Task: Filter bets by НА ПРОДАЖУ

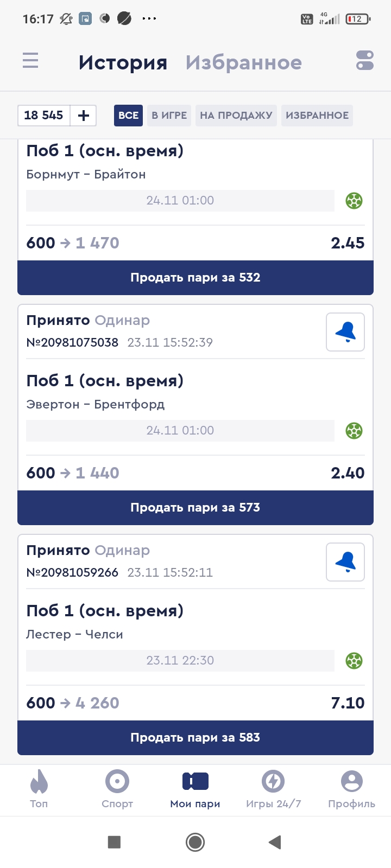Action: tap(236, 116)
